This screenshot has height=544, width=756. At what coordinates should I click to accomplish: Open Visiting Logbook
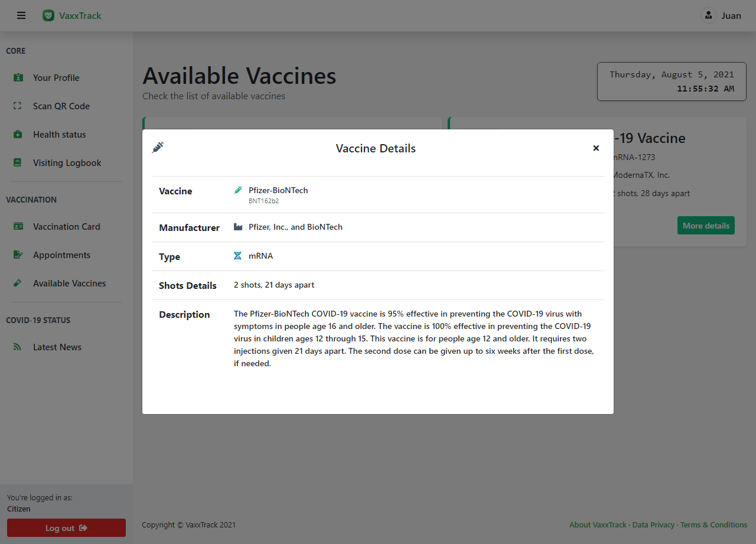67,162
